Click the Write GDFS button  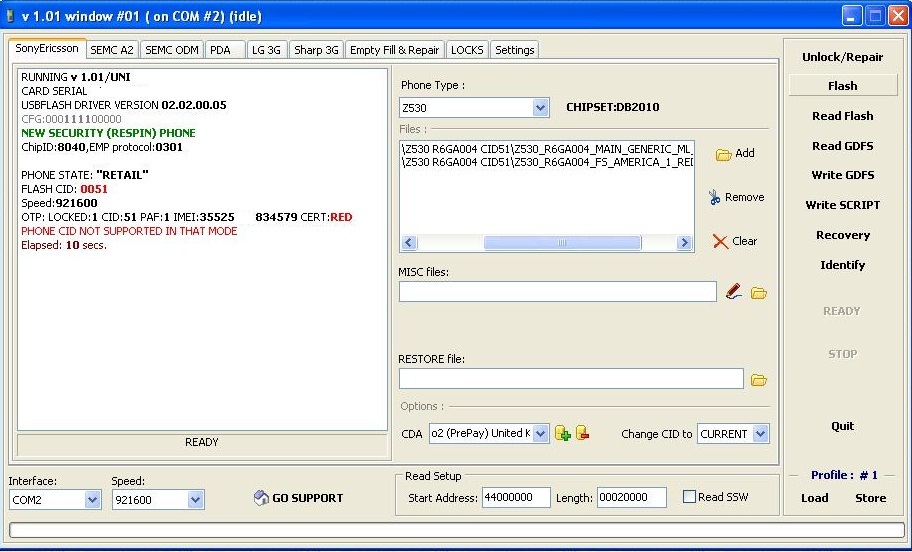point(842,175)
